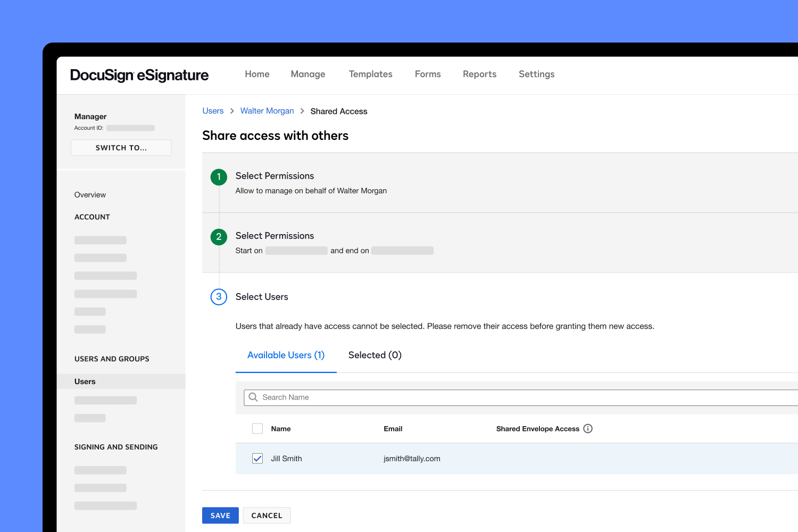
Task: Switch to the Available Users tab
Action: 286,355
